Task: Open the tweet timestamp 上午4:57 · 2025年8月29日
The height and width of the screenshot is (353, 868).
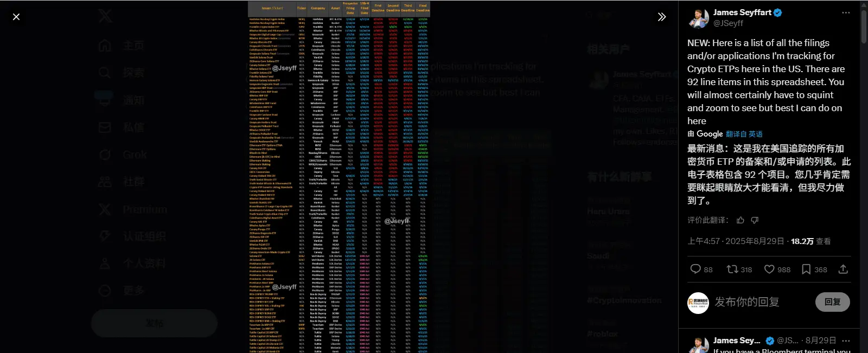Action: 736,241
